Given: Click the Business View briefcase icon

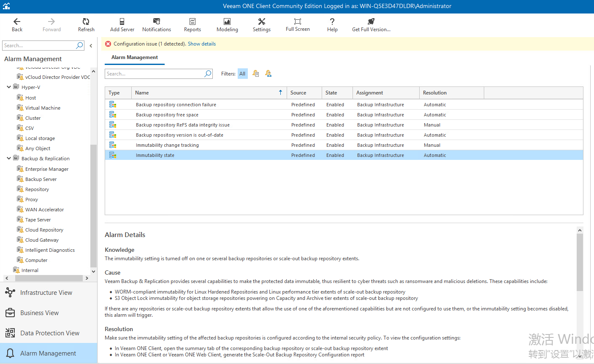Looking at the screenshot, I should tap(10, 313).
